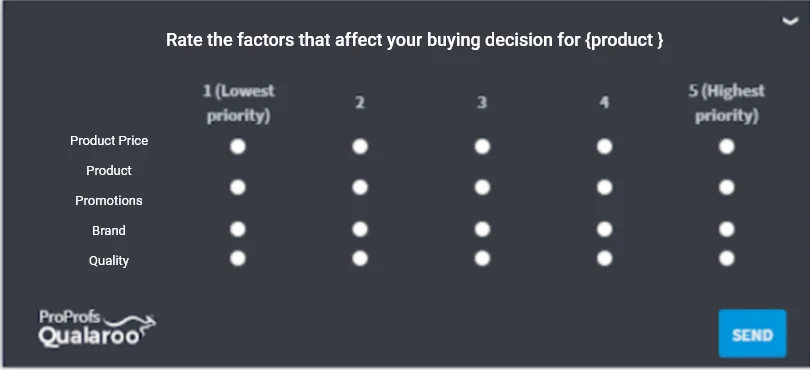Image resolution: width=810 pixels, height=370 pixels.
Task: Rate Brand as 3
Action: click(x=482, y=229)
